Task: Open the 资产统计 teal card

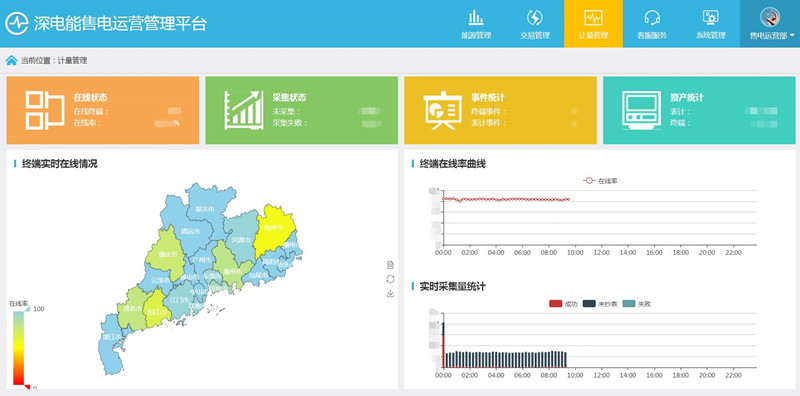Action: (x=699, y=110)
